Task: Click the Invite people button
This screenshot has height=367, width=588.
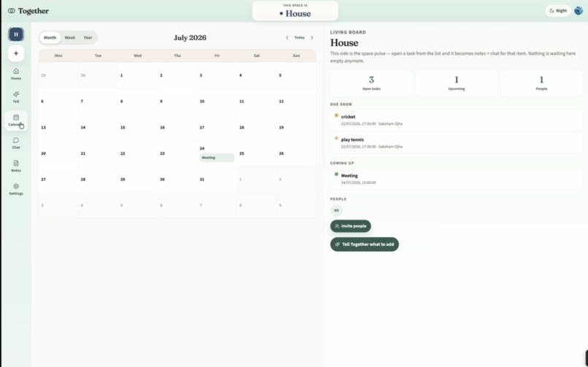Action: 351,226
